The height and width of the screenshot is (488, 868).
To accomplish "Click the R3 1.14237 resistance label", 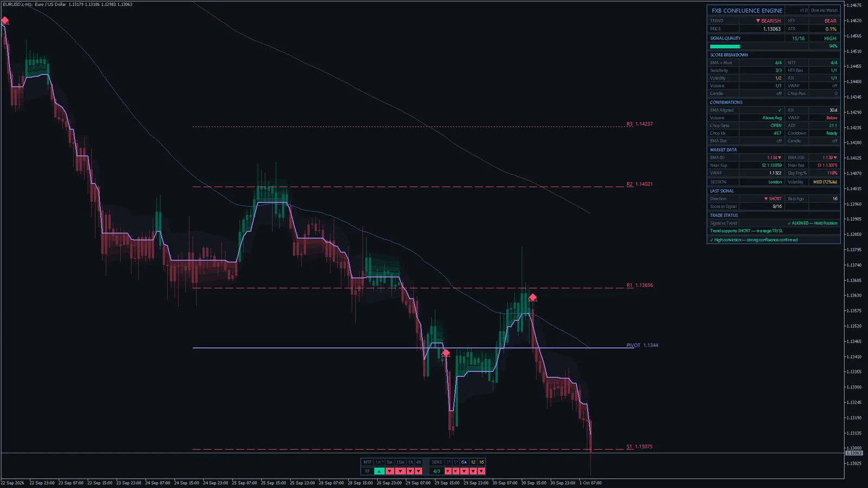I will point(640,124).
